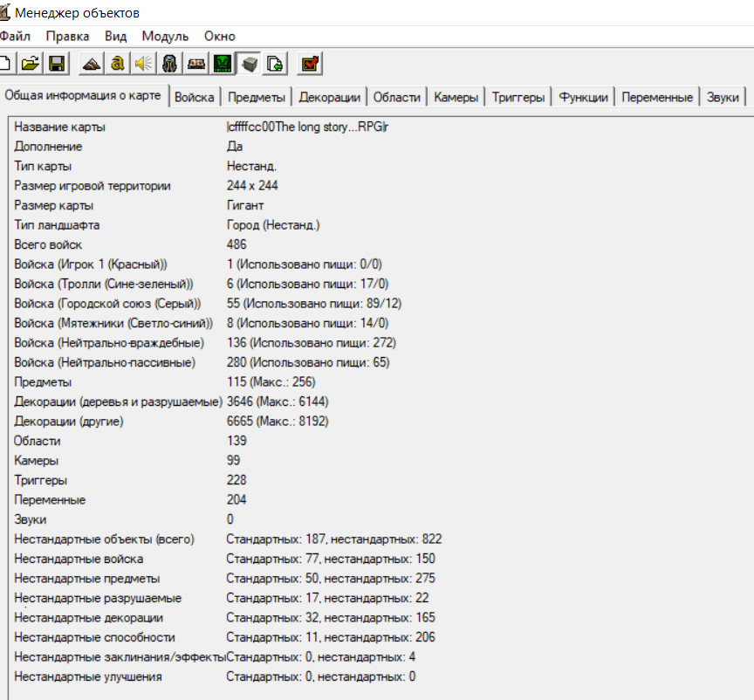Open the AI Editor green face icon
754x700 pixels.
pos(223,64)
